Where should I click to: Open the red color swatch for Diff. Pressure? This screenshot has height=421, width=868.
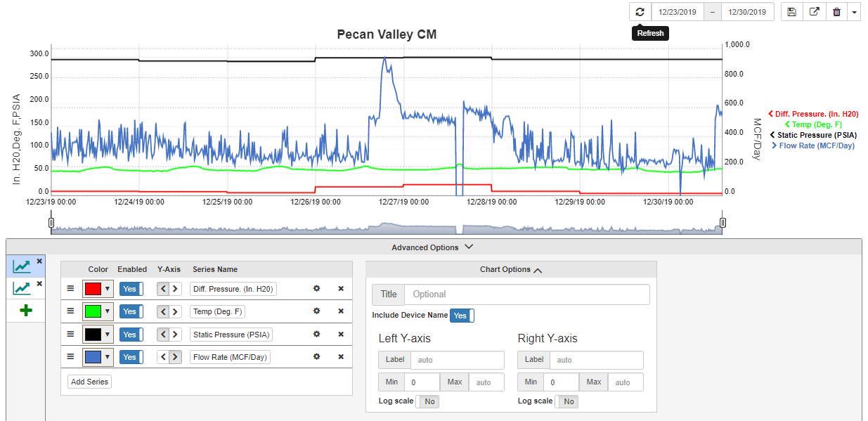coord(98,289)
